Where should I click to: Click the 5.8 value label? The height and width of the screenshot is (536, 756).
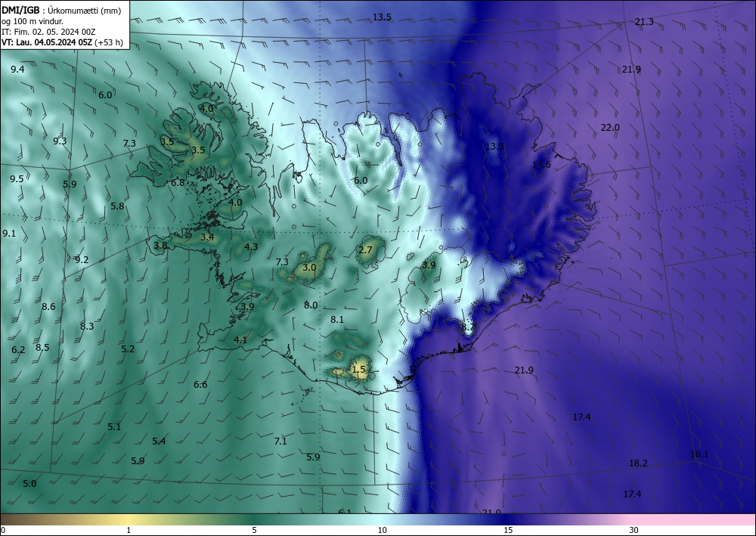click(x=118, y=206)
